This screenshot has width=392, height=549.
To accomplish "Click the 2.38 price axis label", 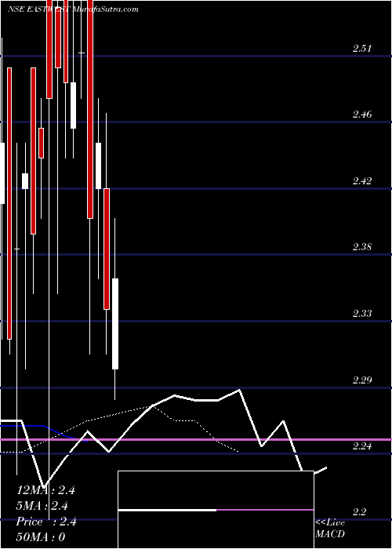I will (x=361, y=247).
